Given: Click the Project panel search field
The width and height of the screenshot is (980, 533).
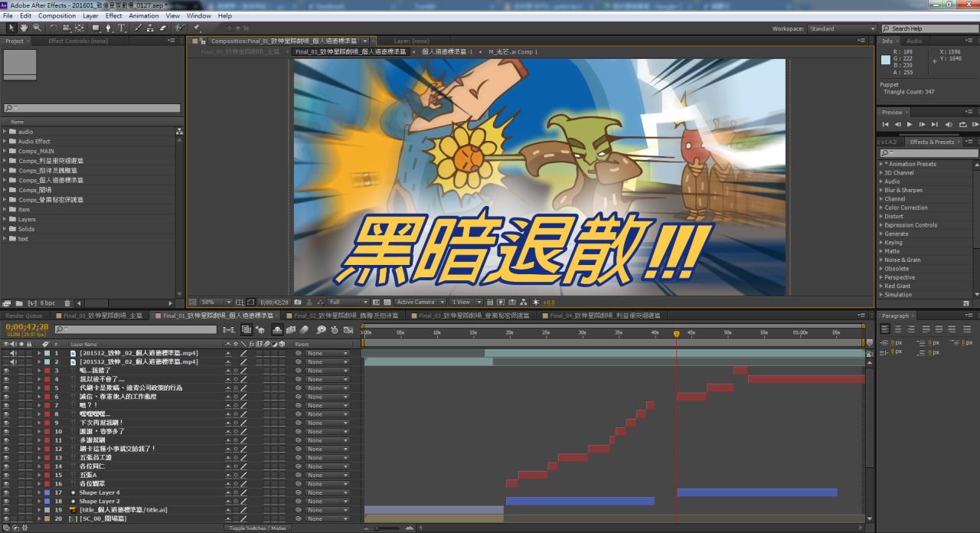Looking at the screenshot, I should tap(92, 109).
